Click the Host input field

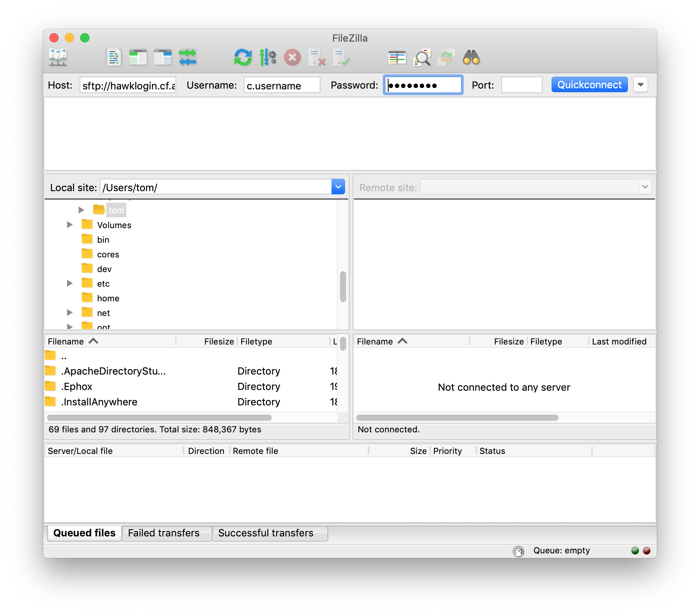128,85
